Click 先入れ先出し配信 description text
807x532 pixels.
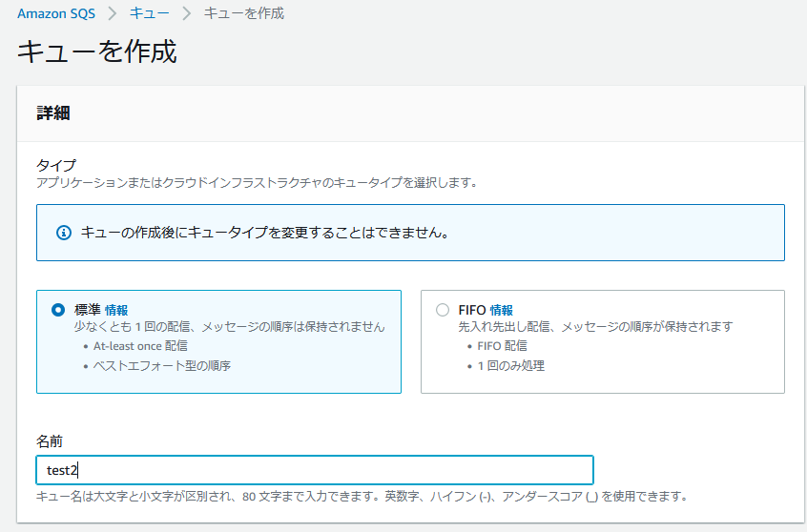pos(595,327)
